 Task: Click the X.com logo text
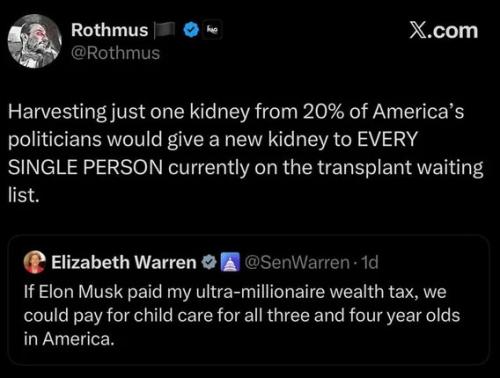tap(444, 31)
